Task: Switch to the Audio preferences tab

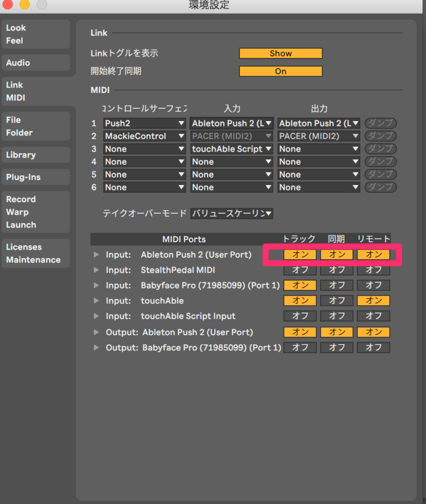Action: pyautogui.click(x=35, y=63)
